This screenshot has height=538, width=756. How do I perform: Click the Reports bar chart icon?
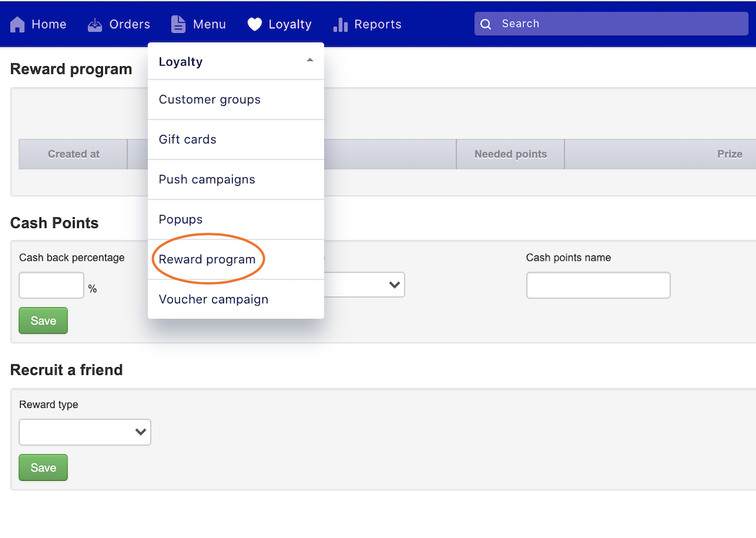[340, 25]
